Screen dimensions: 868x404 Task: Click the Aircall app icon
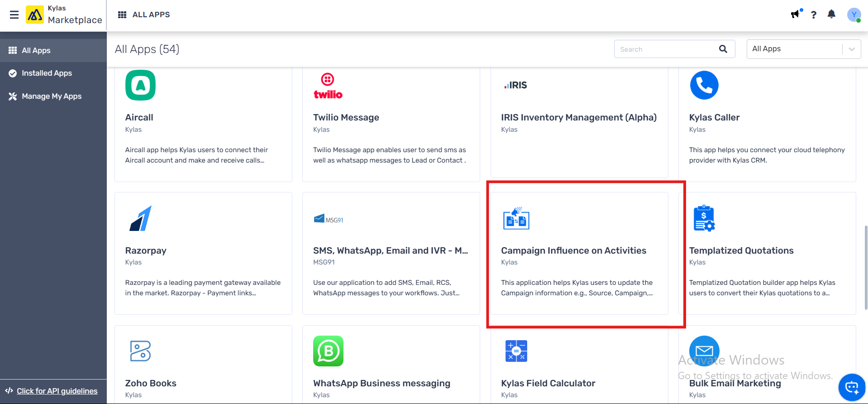point(140,85)
